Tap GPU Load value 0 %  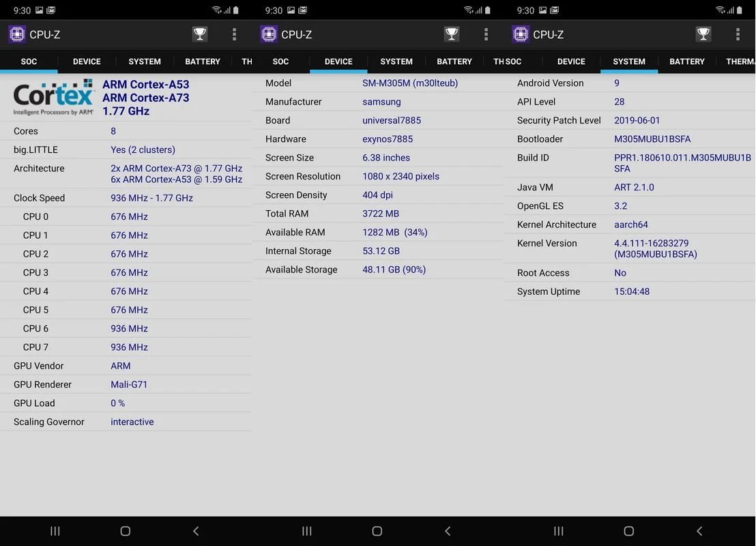117,403
